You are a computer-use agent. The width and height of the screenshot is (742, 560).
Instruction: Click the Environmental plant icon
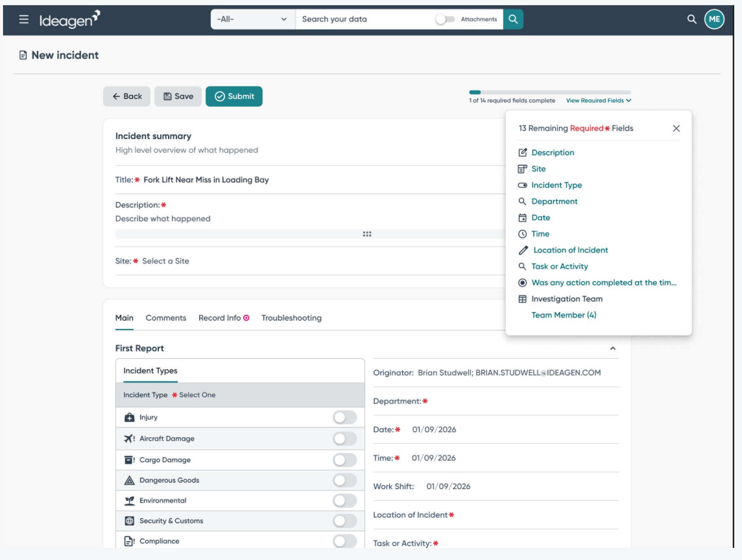129,500
